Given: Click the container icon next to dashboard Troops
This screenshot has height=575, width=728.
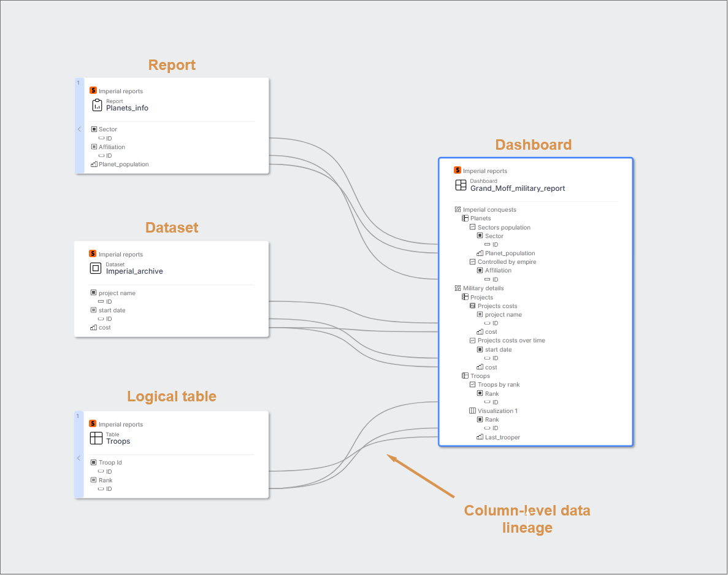Looking at the screenshot, I should pyautogui.click(x=465, y=376).
